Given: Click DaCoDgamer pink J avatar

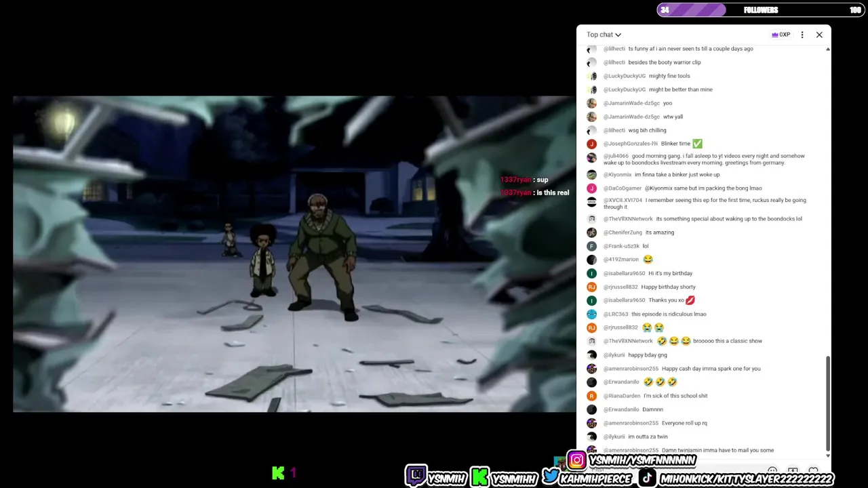Looking at the screenshot, I should click(x=591, y=188).
